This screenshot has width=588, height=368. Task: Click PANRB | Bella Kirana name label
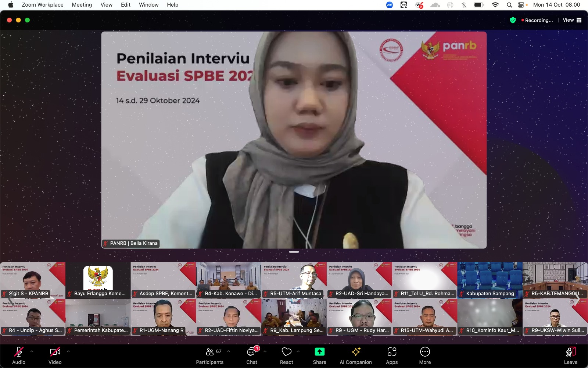[131, 243]
